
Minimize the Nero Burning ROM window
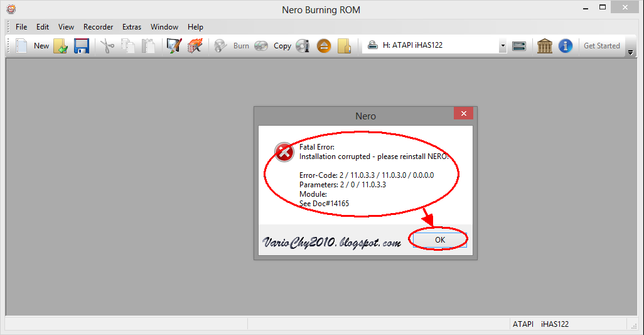(586, 8)
